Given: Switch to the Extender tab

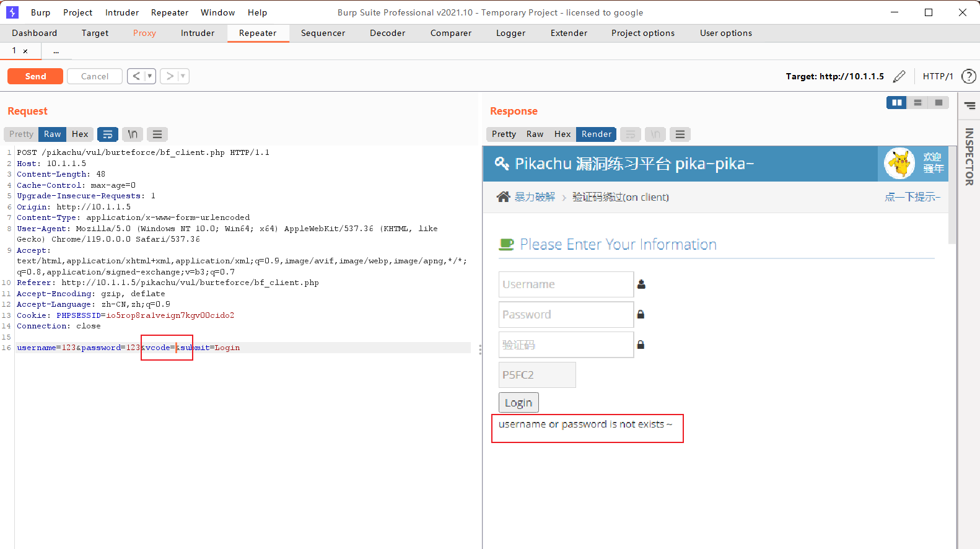Looking at the screenshot, I should point(569,33).
